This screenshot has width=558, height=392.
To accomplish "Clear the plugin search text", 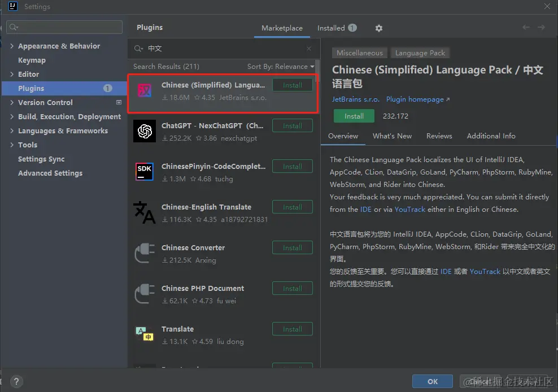I will [309, 49].
